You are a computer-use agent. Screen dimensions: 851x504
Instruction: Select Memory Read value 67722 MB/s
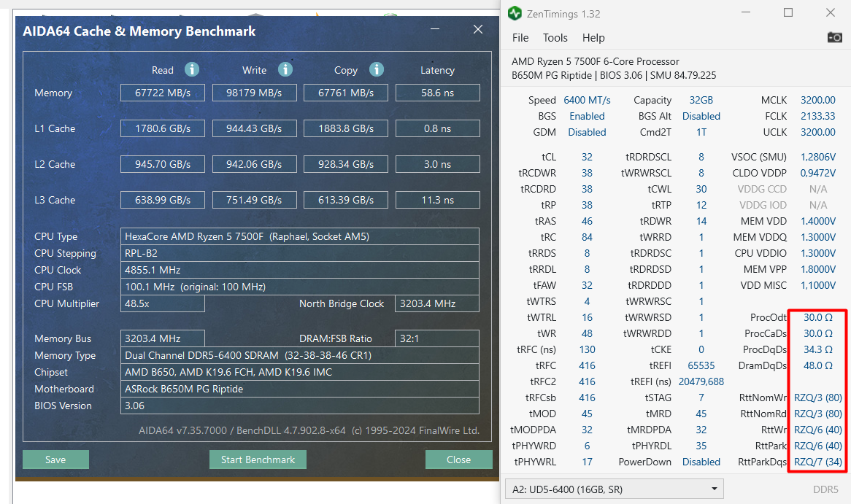pos(163,93)
